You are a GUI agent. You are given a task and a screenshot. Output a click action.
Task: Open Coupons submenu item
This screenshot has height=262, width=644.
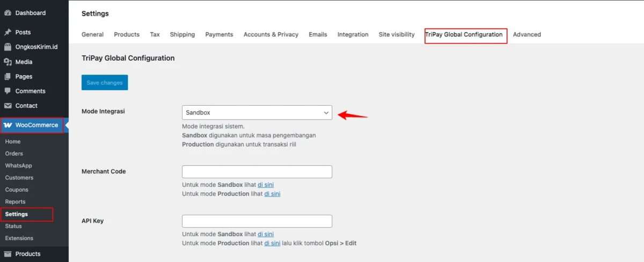click(17, 190)
